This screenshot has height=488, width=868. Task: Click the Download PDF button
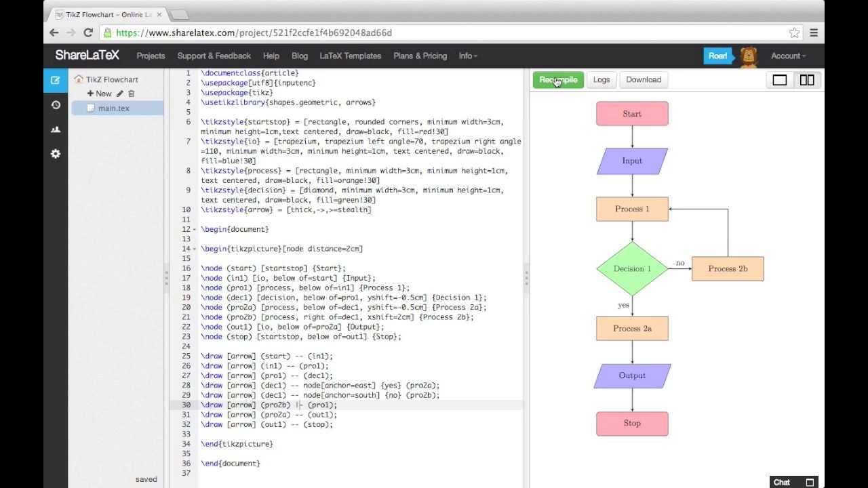click(644, 80)
